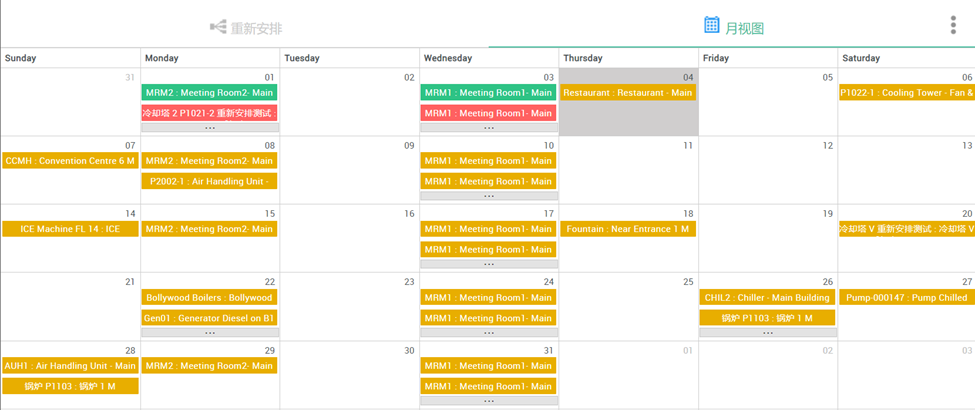Open Pump-000147 Pump Chilled event
This screenshot has height=410, width=975.
[x=907, y=298]
